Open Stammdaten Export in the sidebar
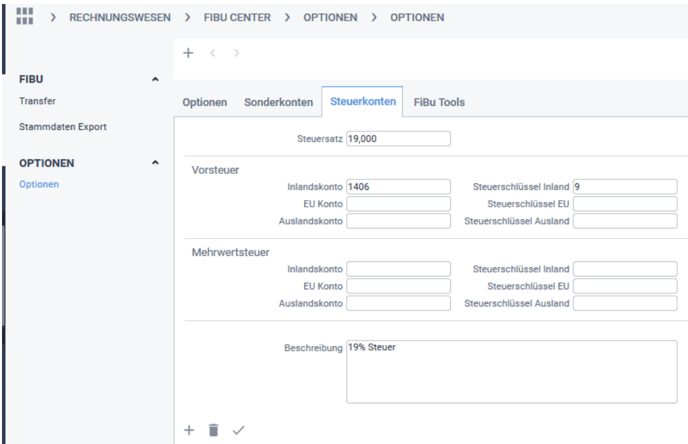This screenshot has height=444, width=688. (x=63, y=127)
